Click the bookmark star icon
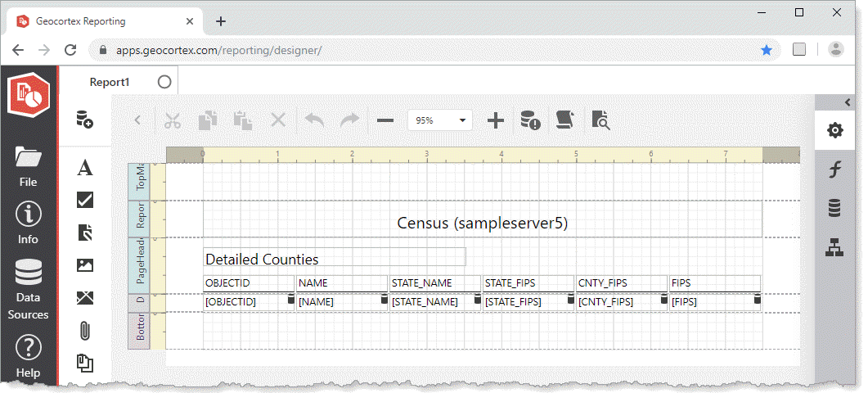This screenshot has width=868, height=393. pyautogui.click(x=767, y=51)
